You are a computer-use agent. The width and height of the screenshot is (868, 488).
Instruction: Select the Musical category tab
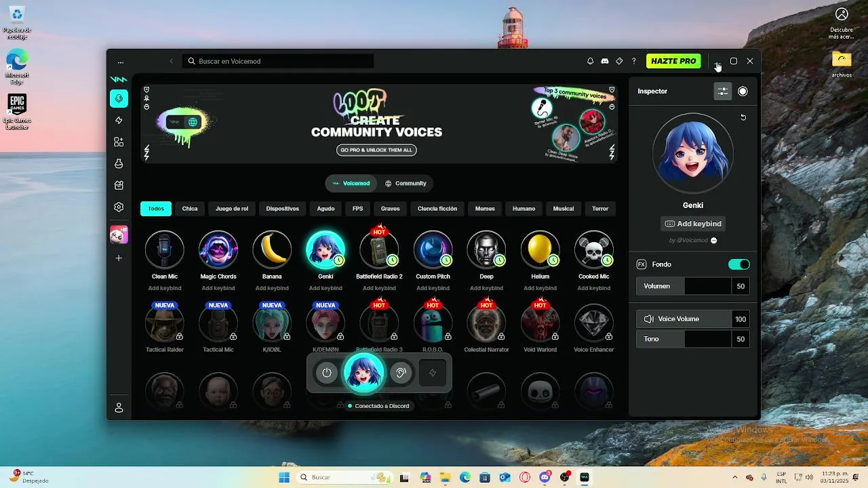564,209
